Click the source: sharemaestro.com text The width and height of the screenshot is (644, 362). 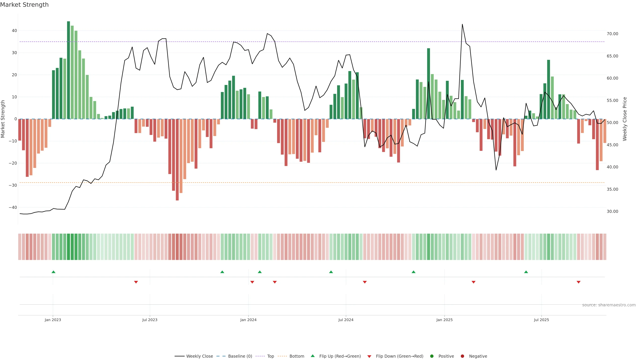click(609, 305)
